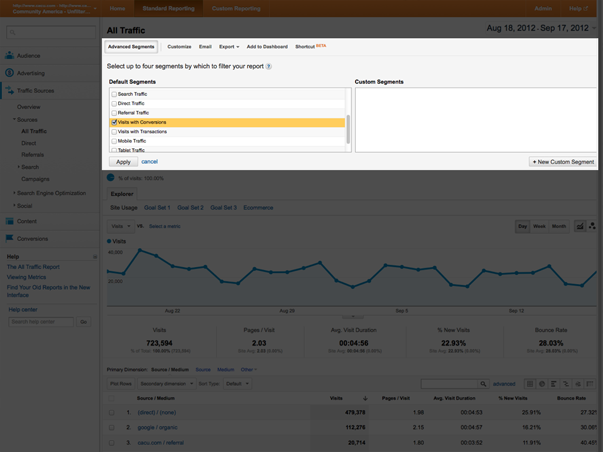The width and height of the screenshot is (603, 452).
Task: Click the sidebar search box magnifier
Action: pyautogui.click(x=13, y=32)
